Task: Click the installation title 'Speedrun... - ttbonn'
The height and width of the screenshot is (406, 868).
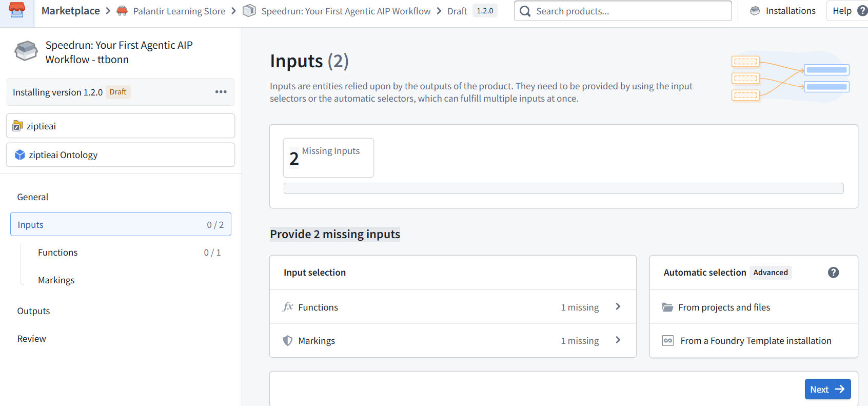Action: (119, 52)
